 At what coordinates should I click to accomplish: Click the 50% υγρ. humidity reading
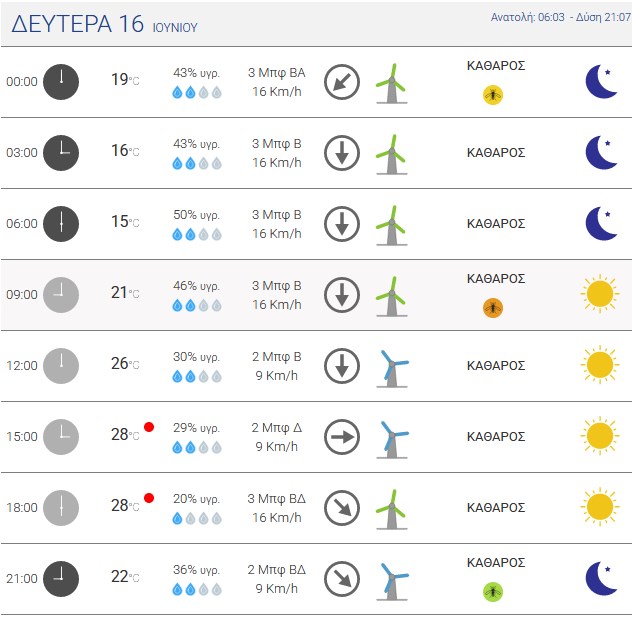pyautogui.click(x=197, y=215)
